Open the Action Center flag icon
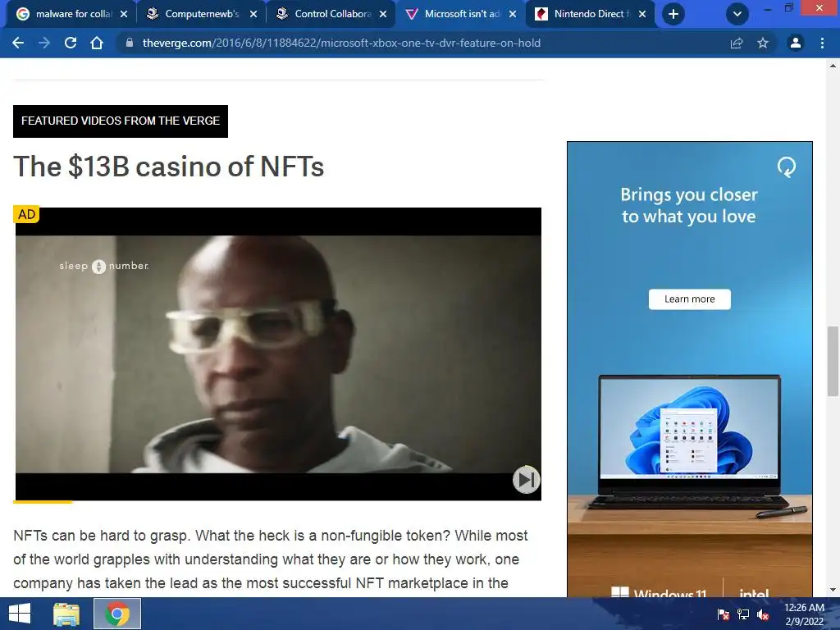The height and width of the screenshot is (630, 840). pyautogui.click(x=723, y=614)
